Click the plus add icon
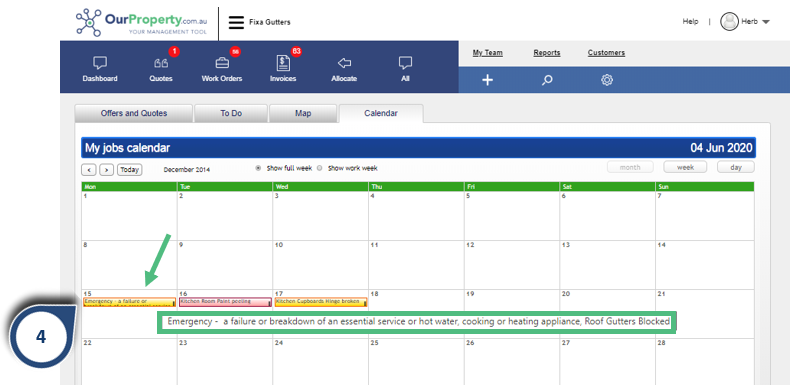Screen dimensions: 796x385 pyautogui.click(x=487, y=80)
